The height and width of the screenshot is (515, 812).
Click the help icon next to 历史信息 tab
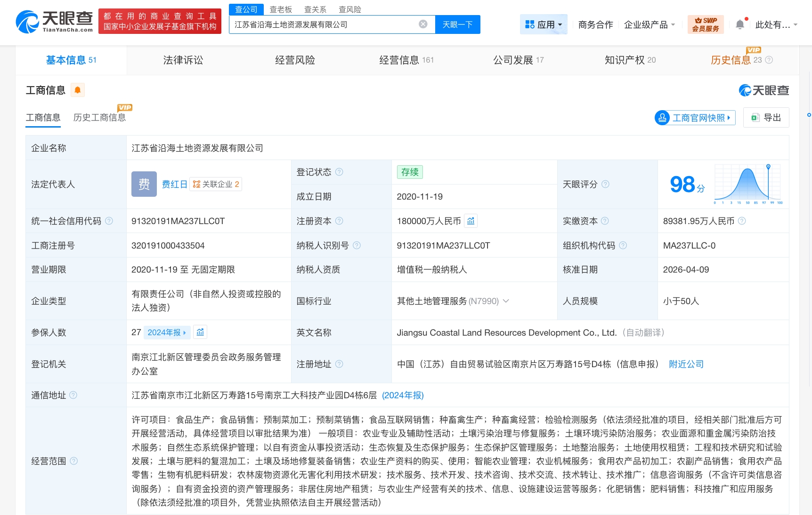[769, 60]
